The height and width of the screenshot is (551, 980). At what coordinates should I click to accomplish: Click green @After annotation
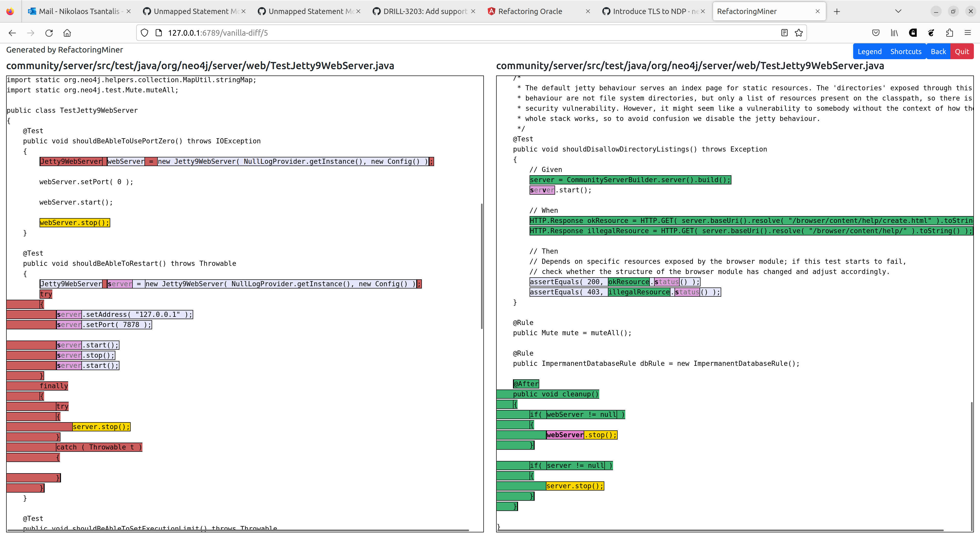pyautogui.click(x=526, y=384)
